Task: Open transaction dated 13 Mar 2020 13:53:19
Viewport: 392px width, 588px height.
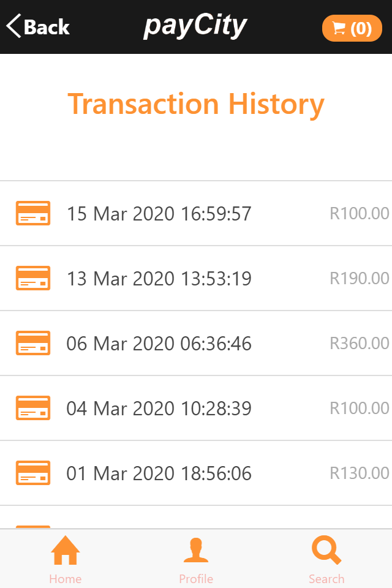Action: tap(159, 279)
